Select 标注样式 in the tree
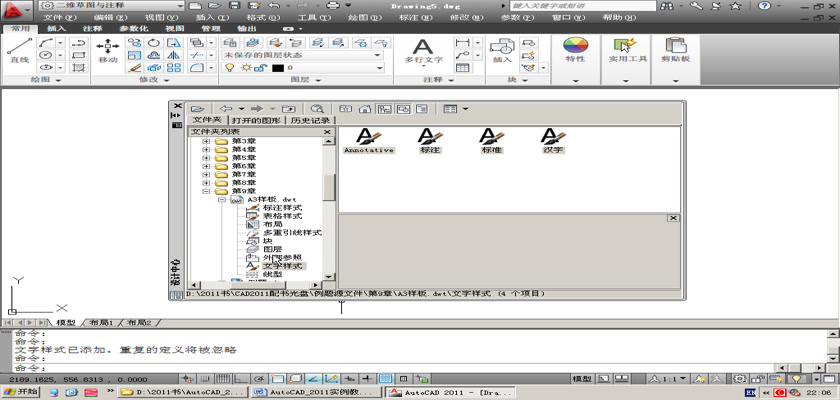This screenshot has width=840, height=400. coord(282,207)
